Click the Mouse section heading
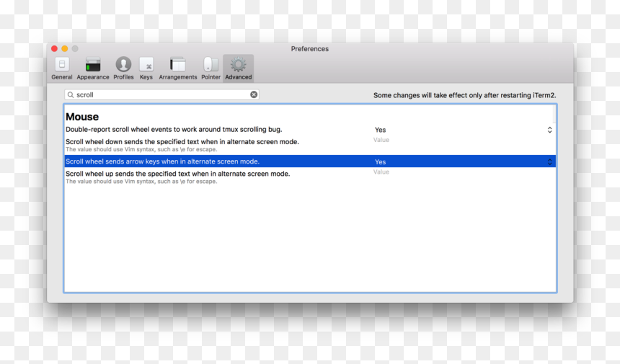620x364 pixels. pyautogui.click(x=82, y=117)
